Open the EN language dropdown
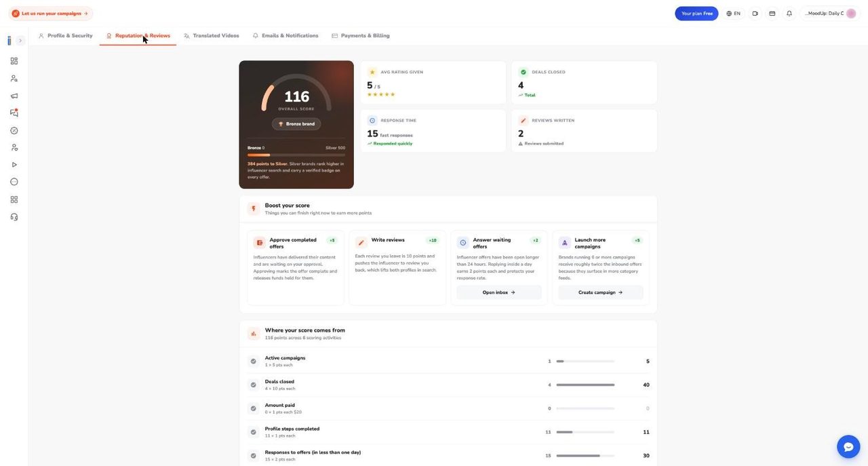 pos(733,14)
